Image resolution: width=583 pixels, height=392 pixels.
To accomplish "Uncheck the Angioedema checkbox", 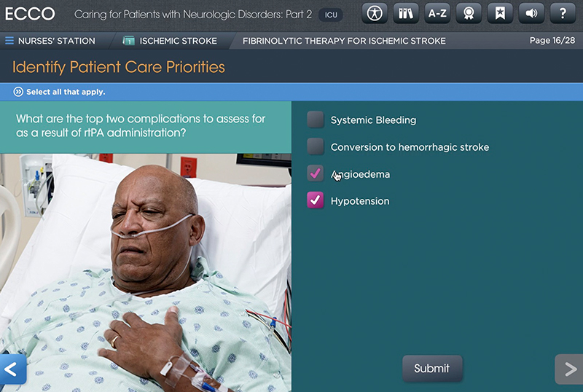I will (x=316, y=174).
